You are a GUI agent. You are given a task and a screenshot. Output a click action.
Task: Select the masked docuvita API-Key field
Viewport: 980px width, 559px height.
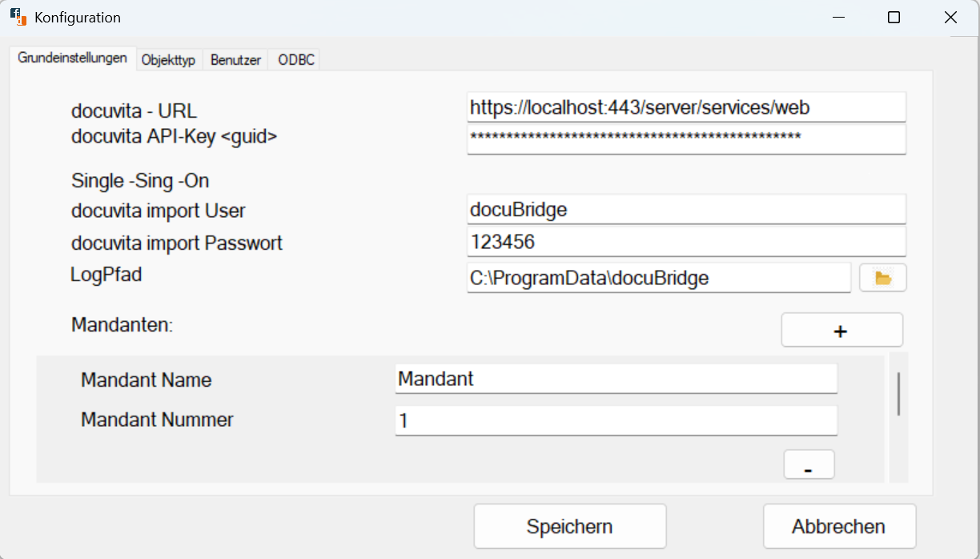coord(686,138)
